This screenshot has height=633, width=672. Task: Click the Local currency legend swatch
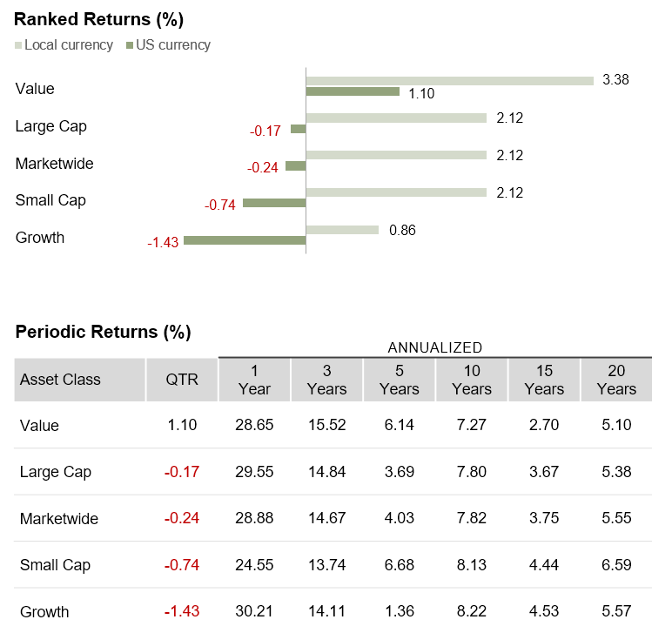[18, 45]
